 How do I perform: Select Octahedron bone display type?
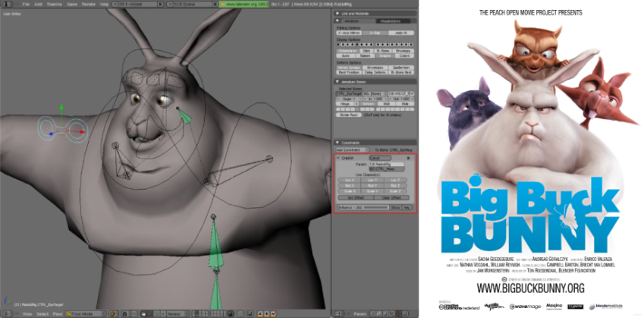tap(348, 51)
